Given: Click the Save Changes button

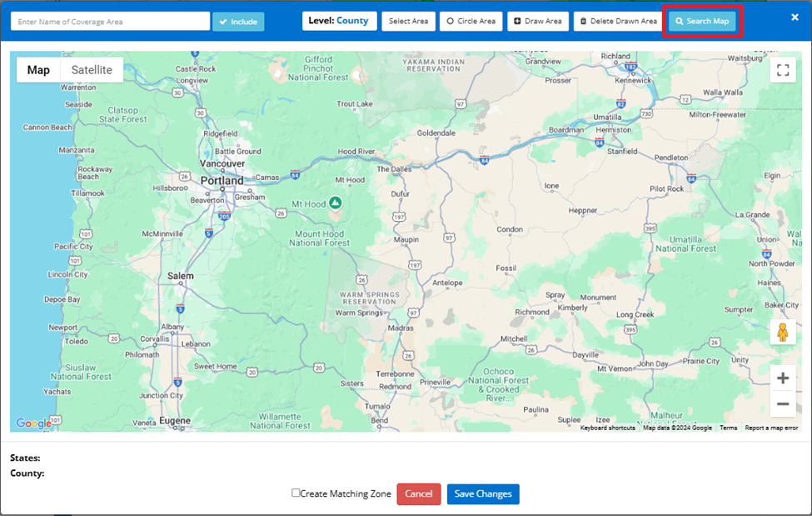Looking at the screenshot, I should click(483, 493).
